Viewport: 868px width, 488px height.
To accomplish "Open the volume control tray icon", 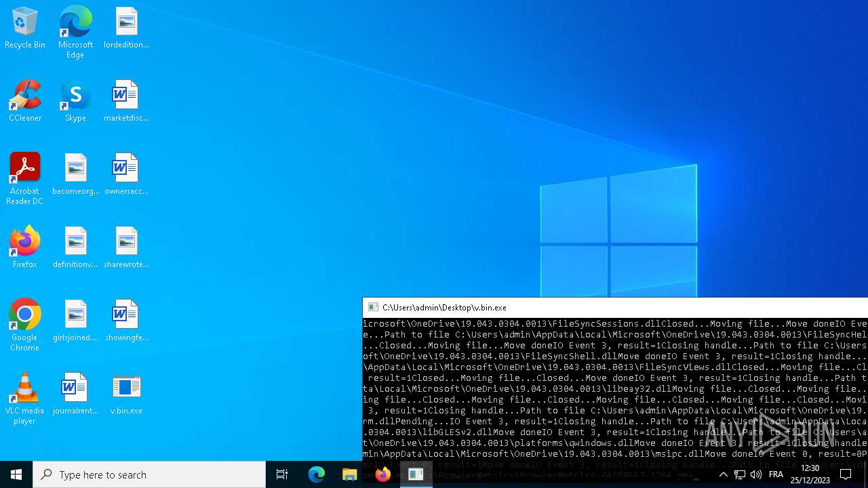I will tap(756, 474).
